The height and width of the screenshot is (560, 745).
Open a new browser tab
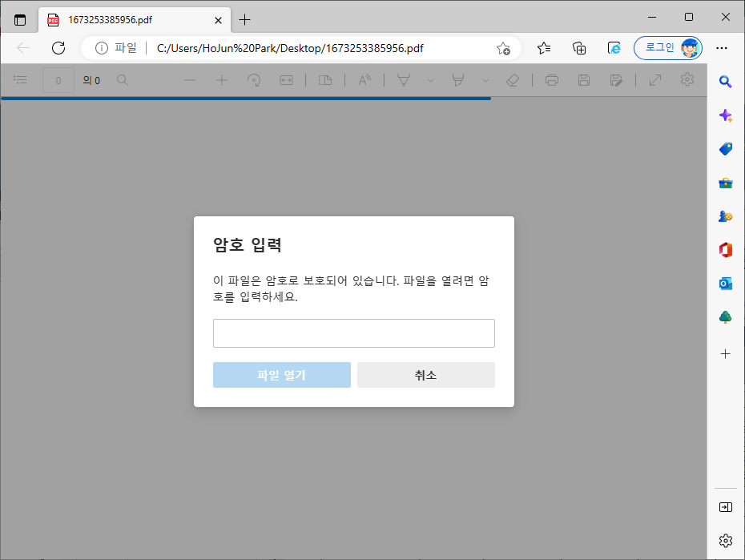click(244, 20)
